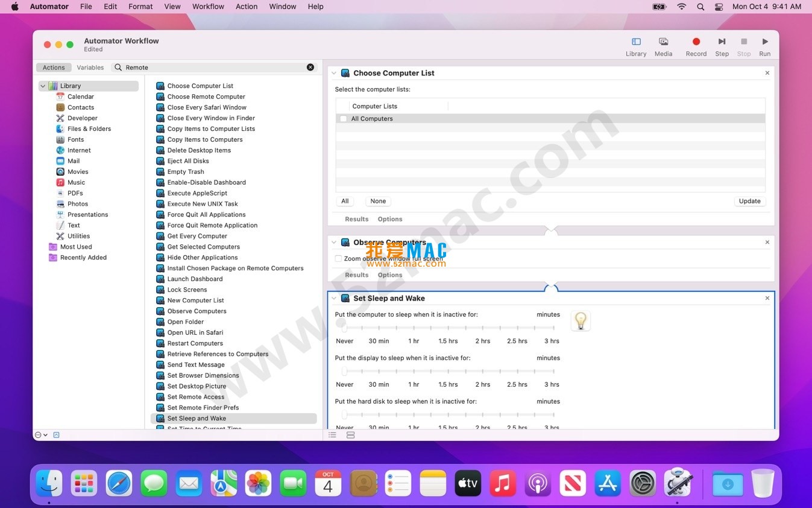Toggle the Library panel icon

(635, 42)
